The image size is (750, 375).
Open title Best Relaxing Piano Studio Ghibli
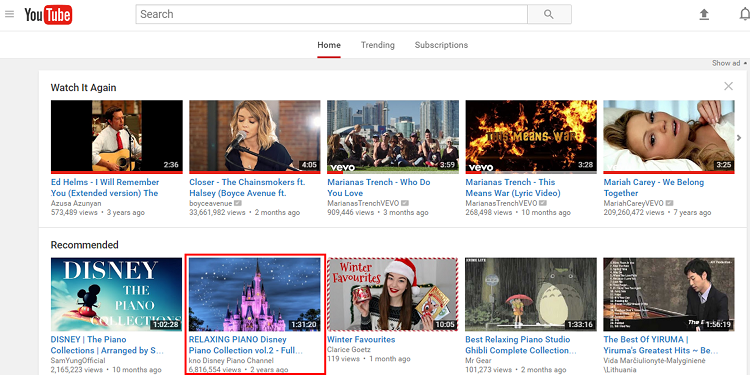(520, 345)
